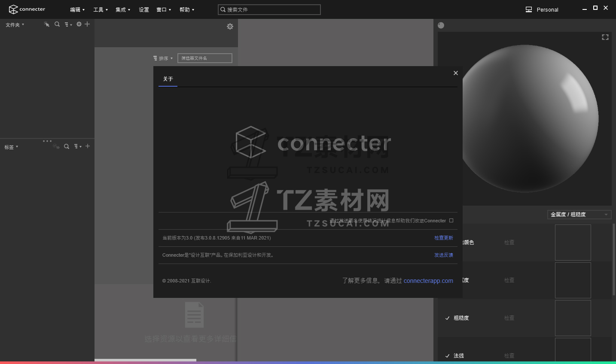
Task: Click the 发送反馈 link
Action: [444, 255]
